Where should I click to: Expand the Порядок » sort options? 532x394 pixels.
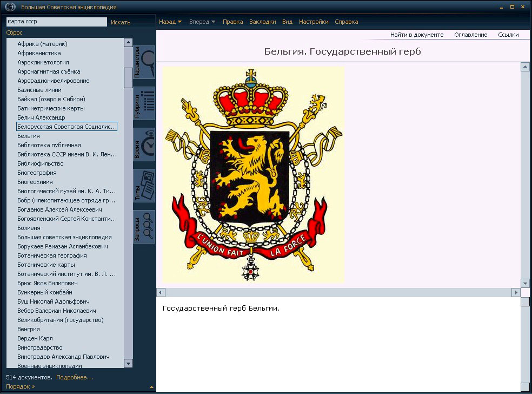(21, 386)
